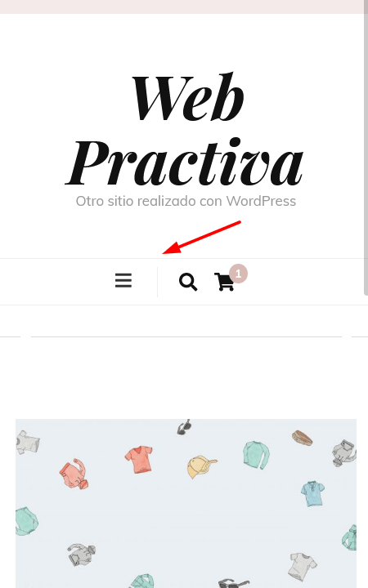Click the cart count badge showing 1
Screen dimensions: 368x588
(x=238, y=274)
